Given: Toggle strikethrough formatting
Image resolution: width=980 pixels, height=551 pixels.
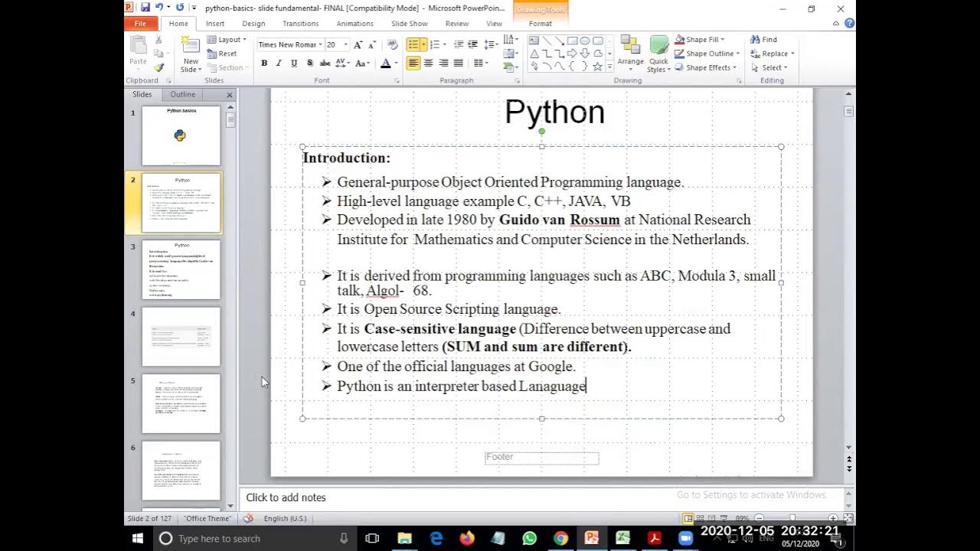Looking at the screenshot, I should 325,64.
